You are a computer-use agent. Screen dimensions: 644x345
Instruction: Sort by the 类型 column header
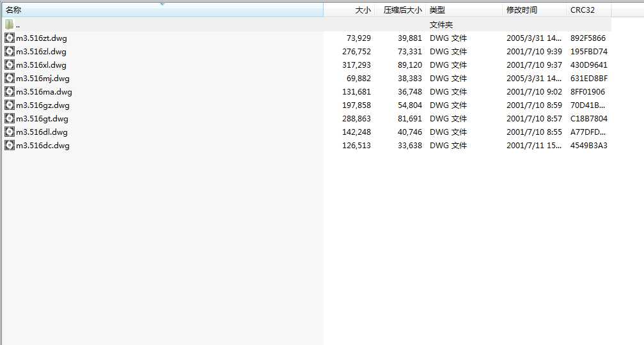coord(464,10)
